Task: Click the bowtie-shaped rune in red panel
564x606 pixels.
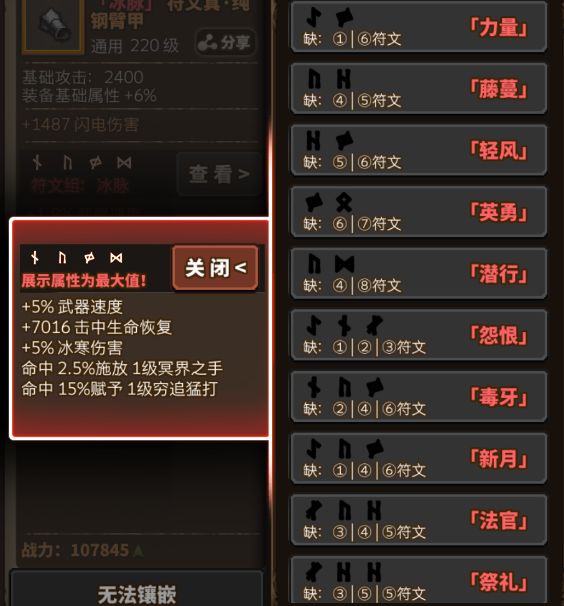Action: coord(116,258)
